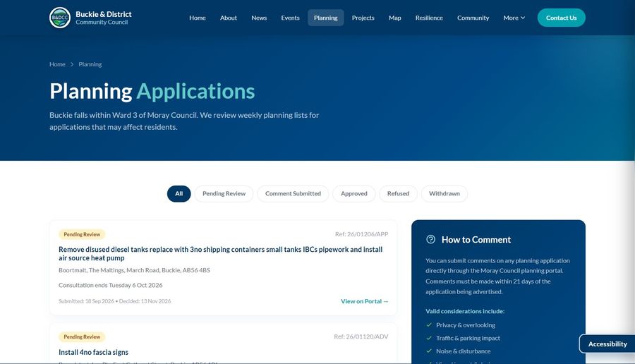Filter by Comment Submitted
Screen dimensions: 635x364
[x=293, y=193]
